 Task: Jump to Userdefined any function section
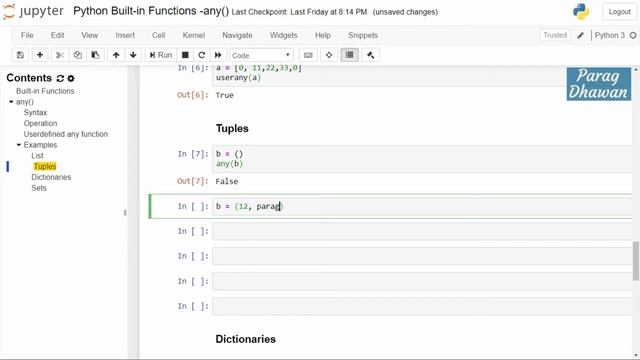(66, 134)
